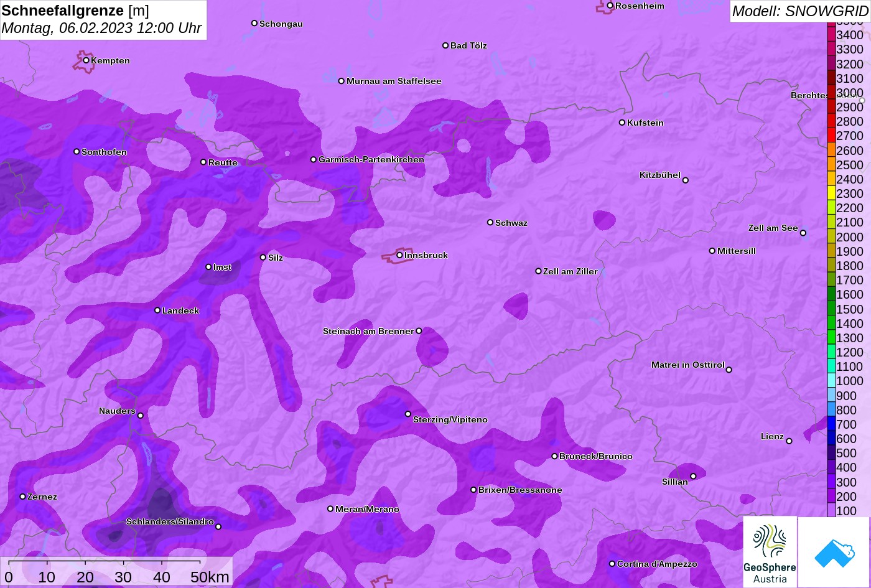Screen dimensions: 871x588
Task: Click the Nauders location marker dot
Action: pos(141,416)
